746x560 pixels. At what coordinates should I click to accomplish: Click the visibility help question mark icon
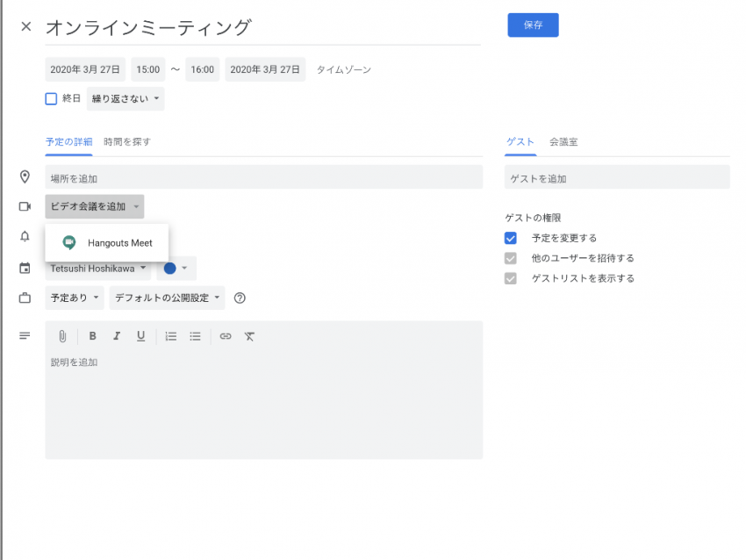(240, 298)
